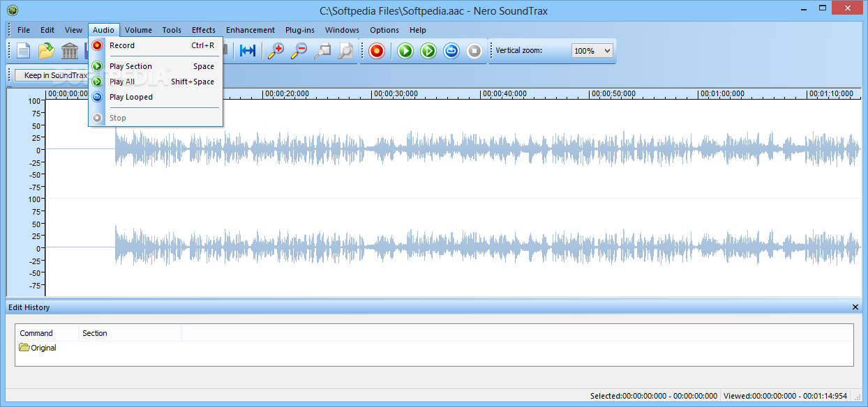Select the Original entry in Edit History
The image size is (868, 407).
pos(38,347)
